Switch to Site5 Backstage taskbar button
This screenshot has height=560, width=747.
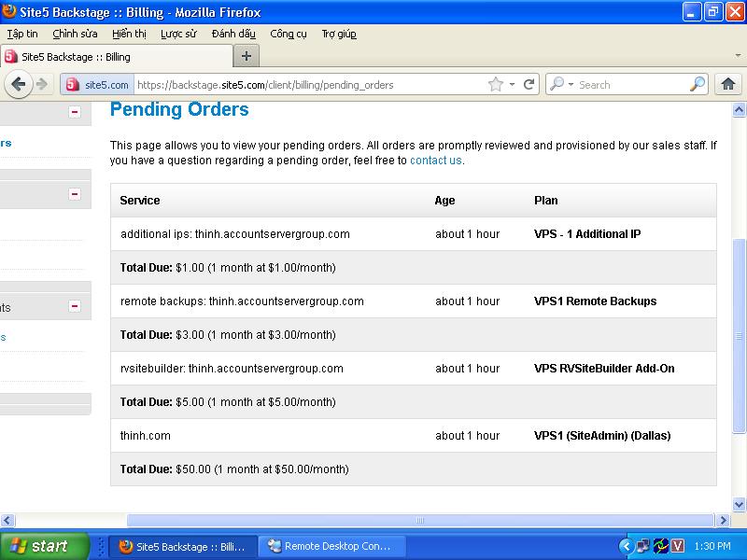183,546
